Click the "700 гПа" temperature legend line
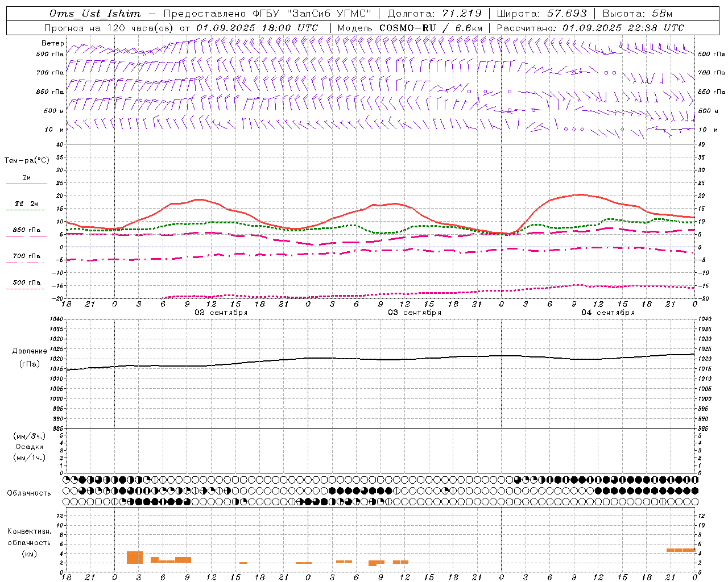Viewport: 728px width, 582px height. [x=26, y=262]
